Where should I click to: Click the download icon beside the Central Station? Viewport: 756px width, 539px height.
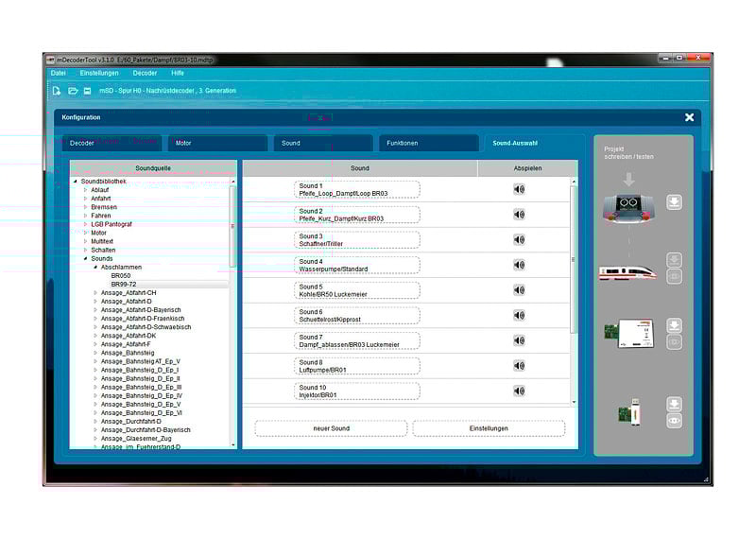click(x=674, y=202)
